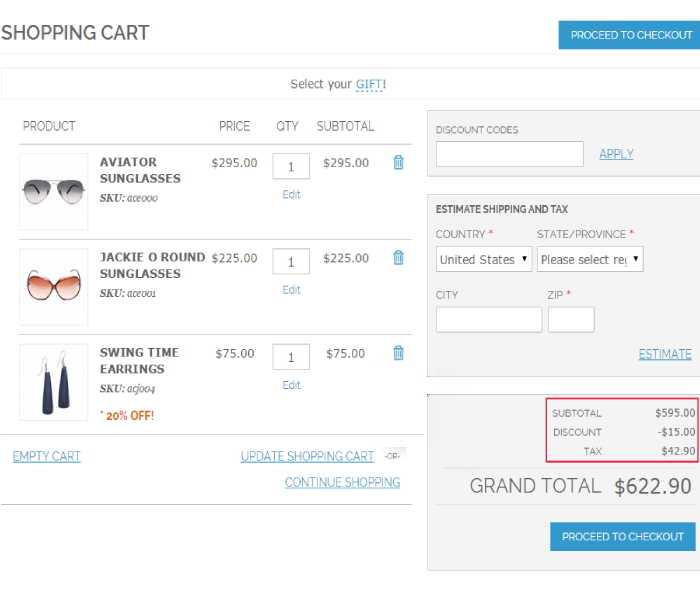Select the Zip code input box
700x600 pixels.
point(571,320)
